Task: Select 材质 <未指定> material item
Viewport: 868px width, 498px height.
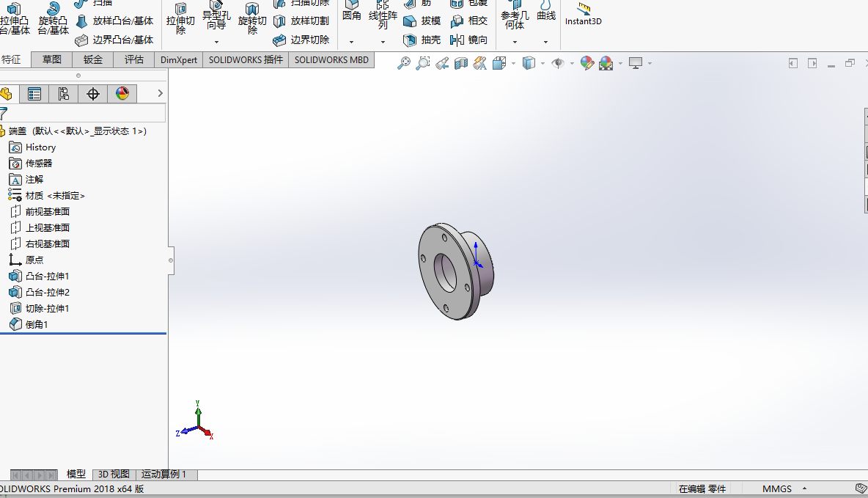Action: (46, 196)
